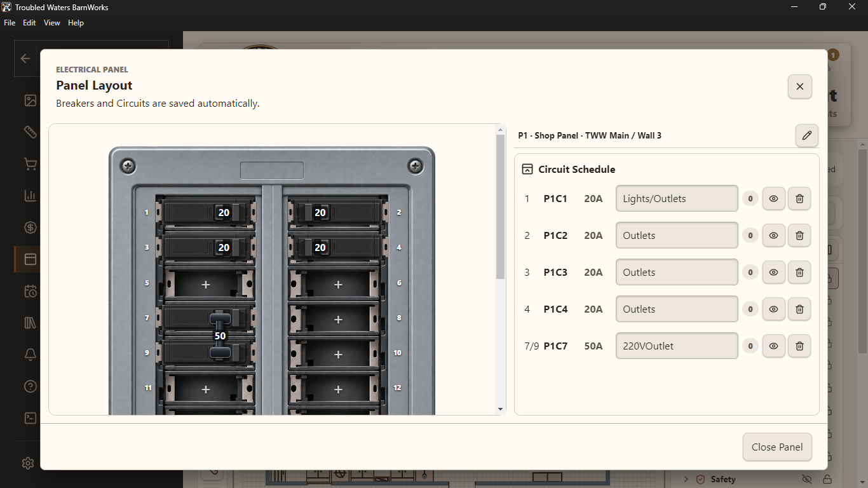Click scroll down arrow of panel view
This screenshot has width=868, height=488.
(x=500, y=409)
